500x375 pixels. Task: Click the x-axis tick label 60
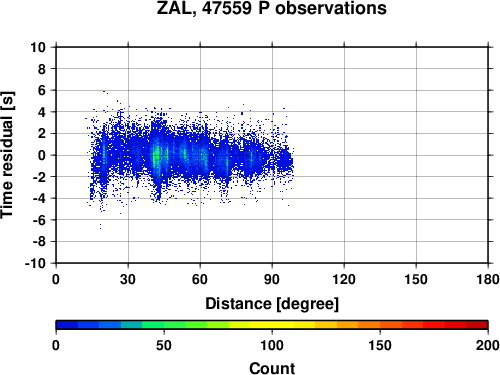pos(200,279)
